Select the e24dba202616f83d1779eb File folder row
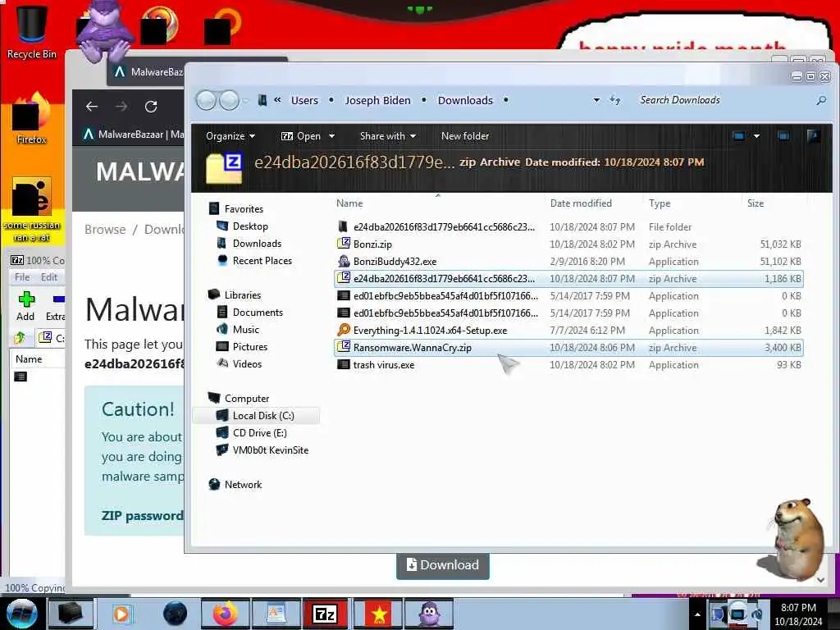 pos(568,226)
